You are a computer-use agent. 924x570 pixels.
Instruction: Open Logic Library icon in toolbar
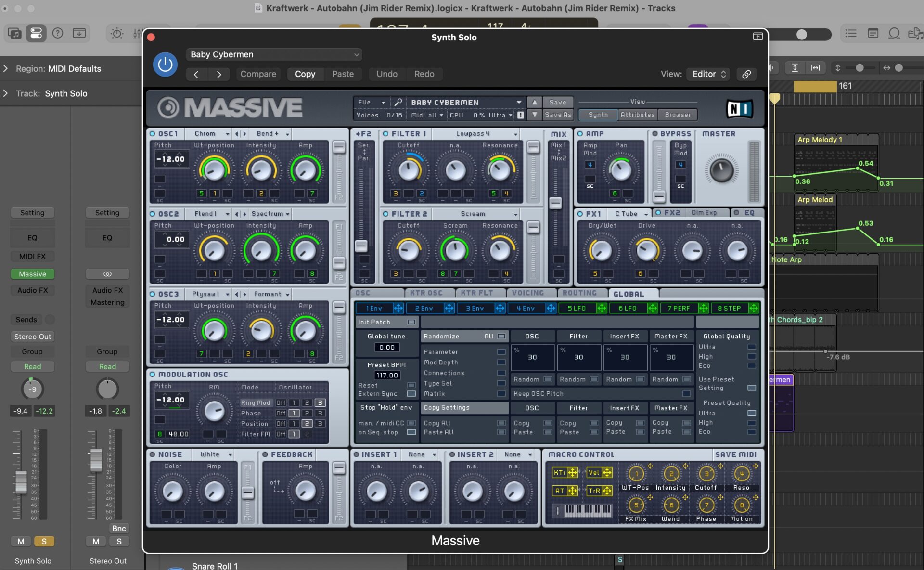pos(14,33)
